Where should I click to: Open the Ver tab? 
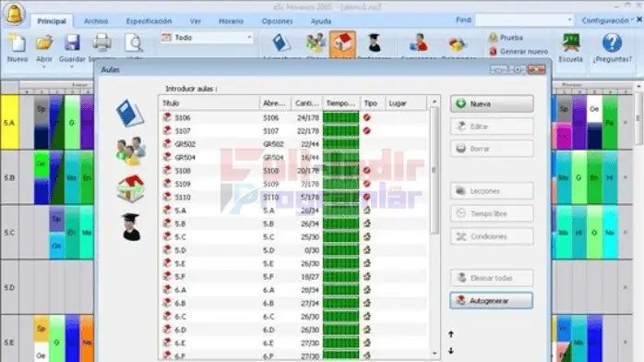(x=195, y=21)
